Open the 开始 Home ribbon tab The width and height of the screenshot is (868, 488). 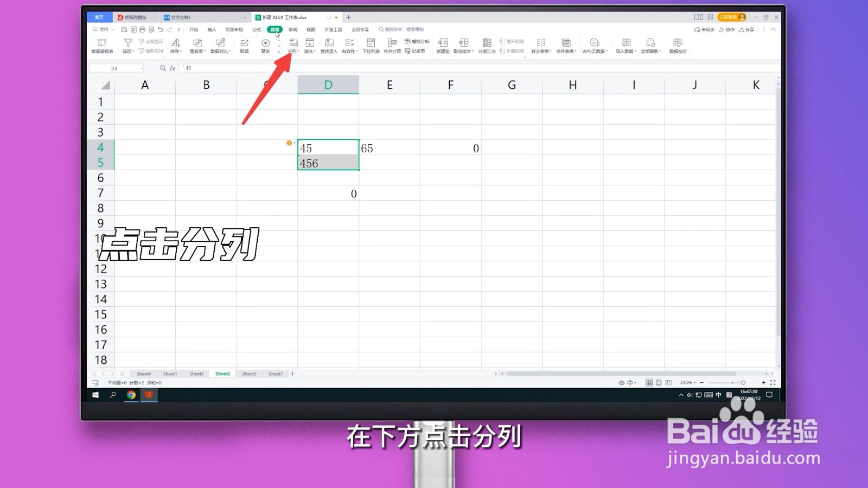(194, 30)
